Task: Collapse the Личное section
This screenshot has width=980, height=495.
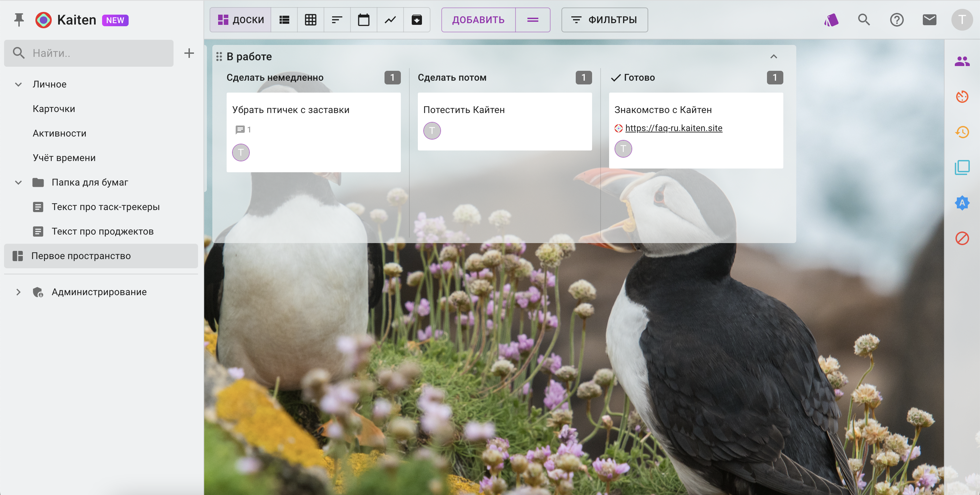Action: point(18,84)
